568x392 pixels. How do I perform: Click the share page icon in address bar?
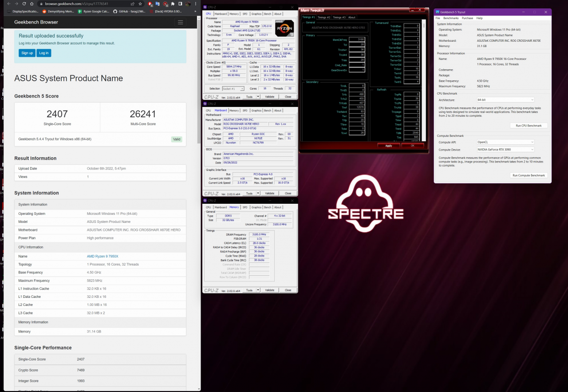133,4
